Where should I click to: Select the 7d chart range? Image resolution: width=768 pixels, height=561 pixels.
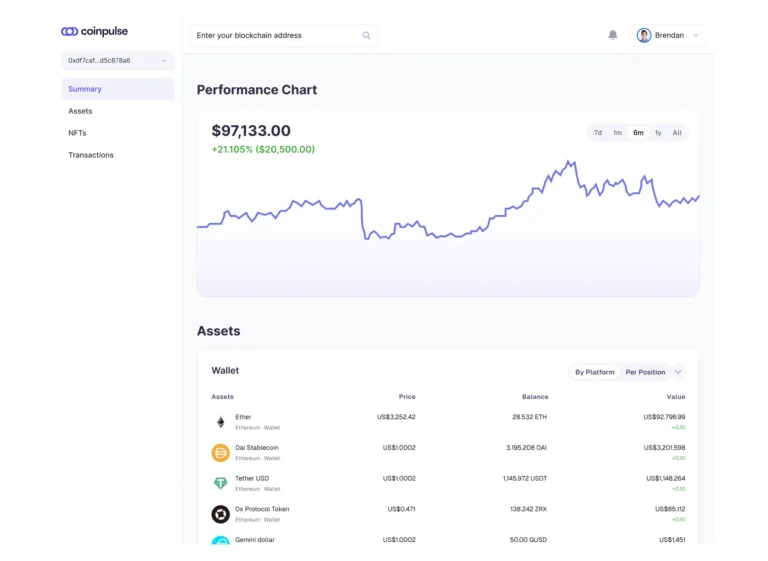(598, 133)
